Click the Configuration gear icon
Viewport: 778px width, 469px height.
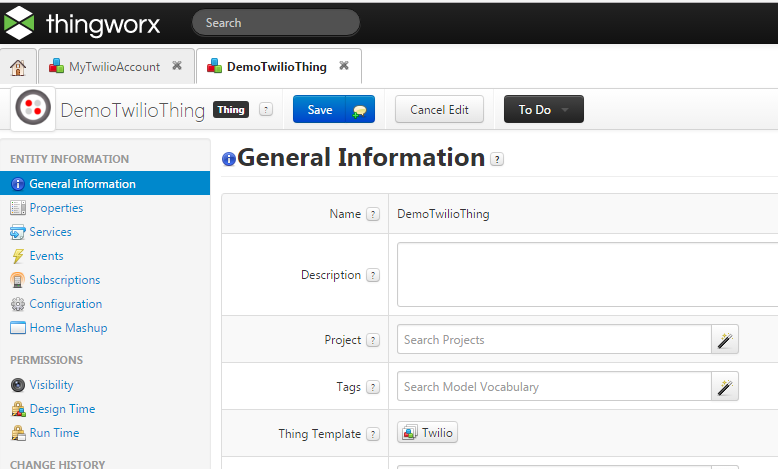click(18, 304)
